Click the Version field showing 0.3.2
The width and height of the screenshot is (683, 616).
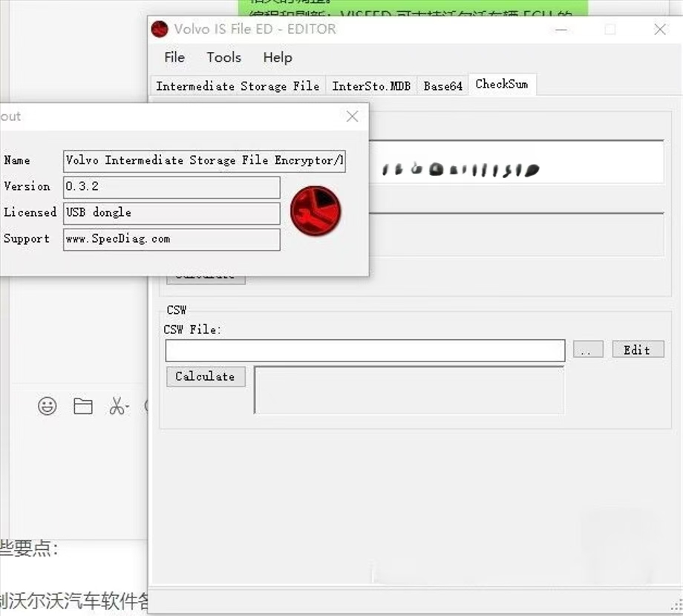tap(171, 187)
